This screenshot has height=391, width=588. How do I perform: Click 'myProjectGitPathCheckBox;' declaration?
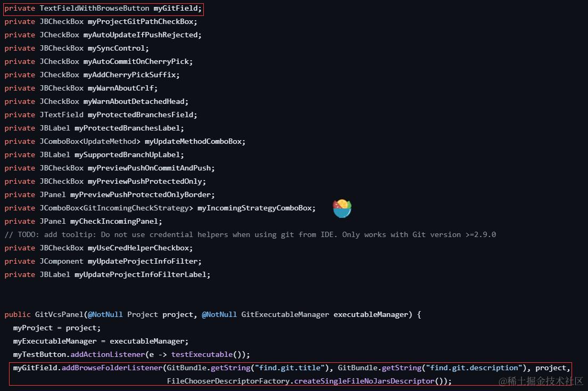(x=142, y=22)
